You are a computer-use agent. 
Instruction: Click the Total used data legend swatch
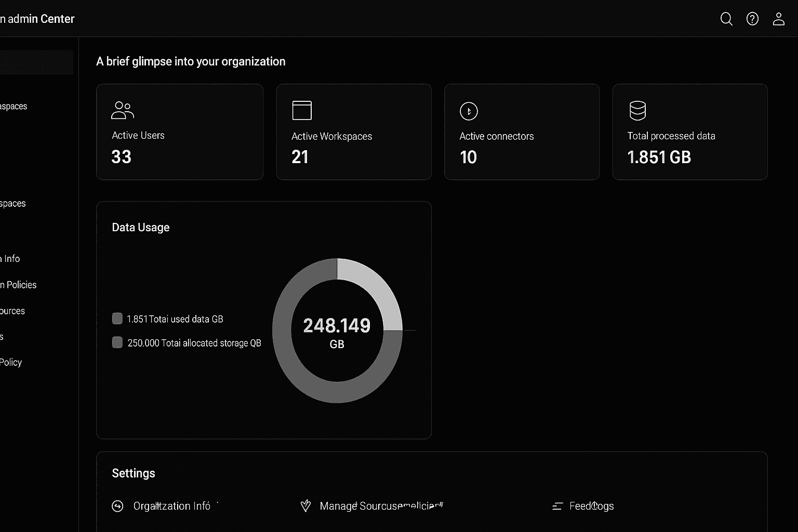[117, 318]
